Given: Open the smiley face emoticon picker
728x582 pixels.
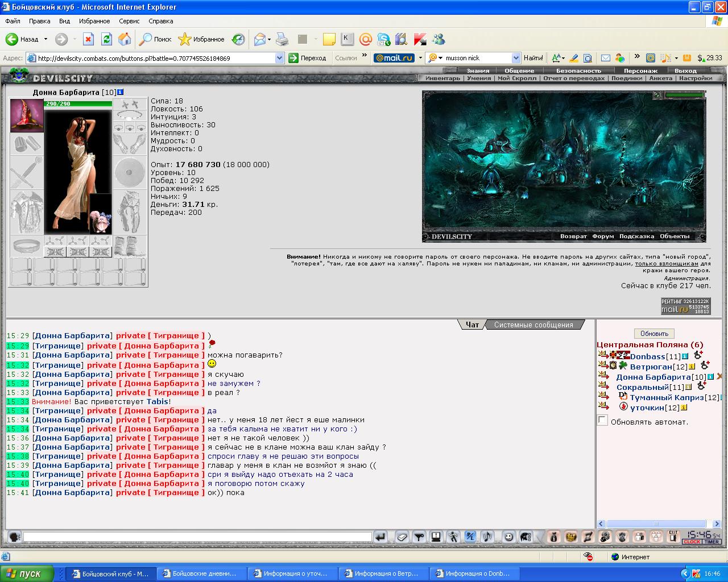Looking at the screenshot, I should [x=508, y=537].
